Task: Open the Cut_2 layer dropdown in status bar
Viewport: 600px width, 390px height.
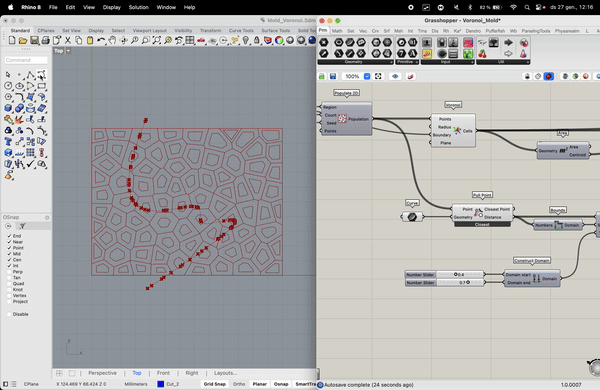Action: click(x=168, y=384)
